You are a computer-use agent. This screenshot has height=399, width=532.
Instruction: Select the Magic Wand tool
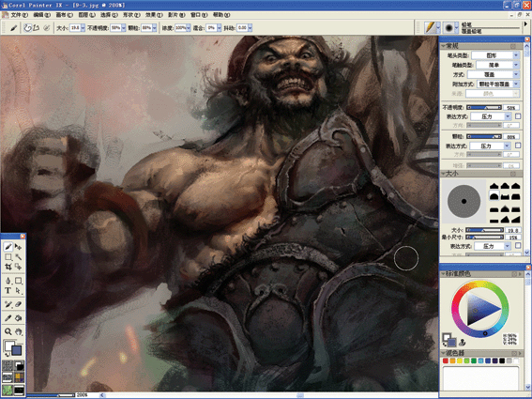click(19, 257)
